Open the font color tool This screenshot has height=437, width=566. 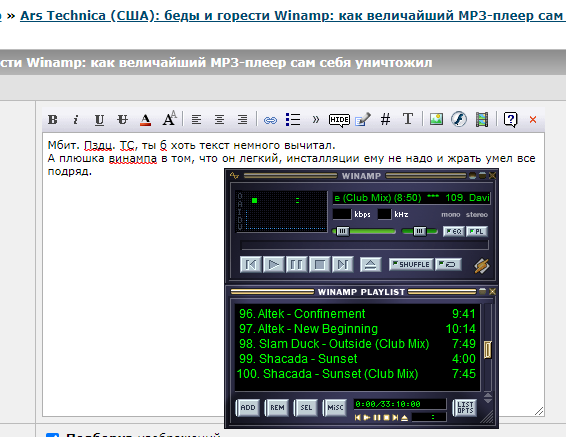coord(145,119)
